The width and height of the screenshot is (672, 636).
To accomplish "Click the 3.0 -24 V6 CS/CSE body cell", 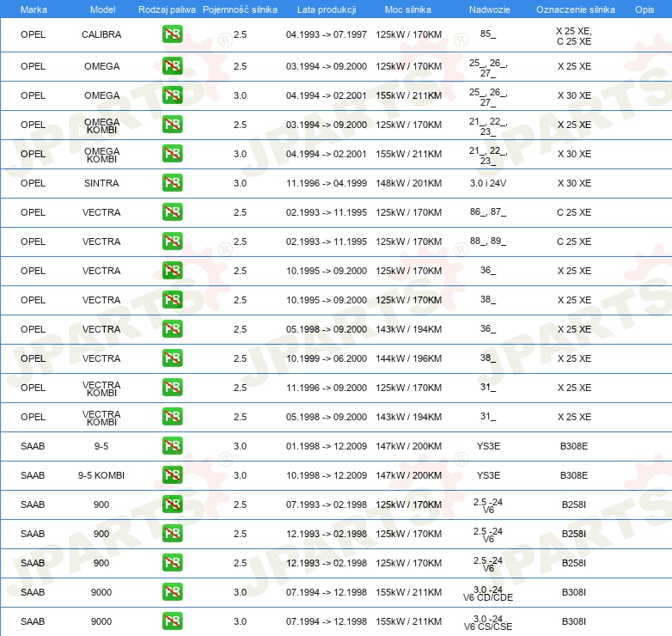I will pyautogui.click(x=488, y=622).
